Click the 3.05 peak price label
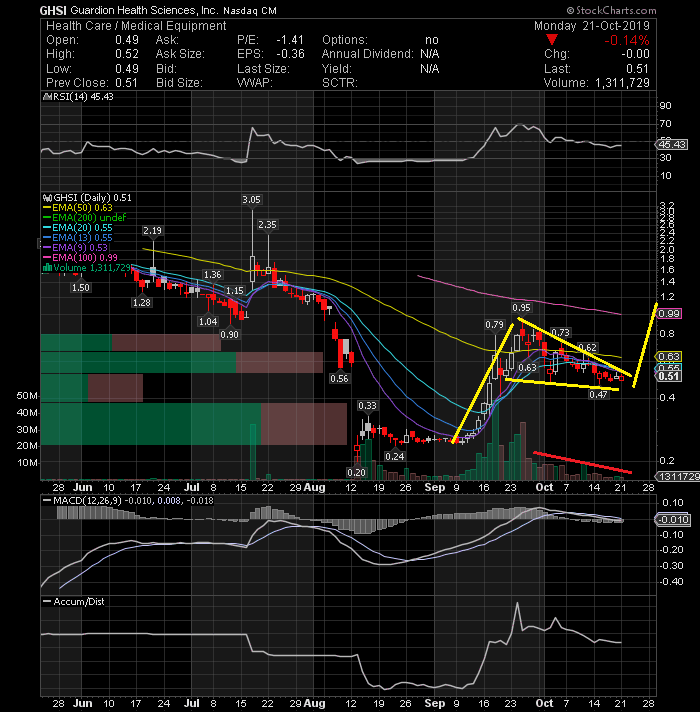Image resolution: width=700 pixels, height=712 pixels. [x=251, y=199]
